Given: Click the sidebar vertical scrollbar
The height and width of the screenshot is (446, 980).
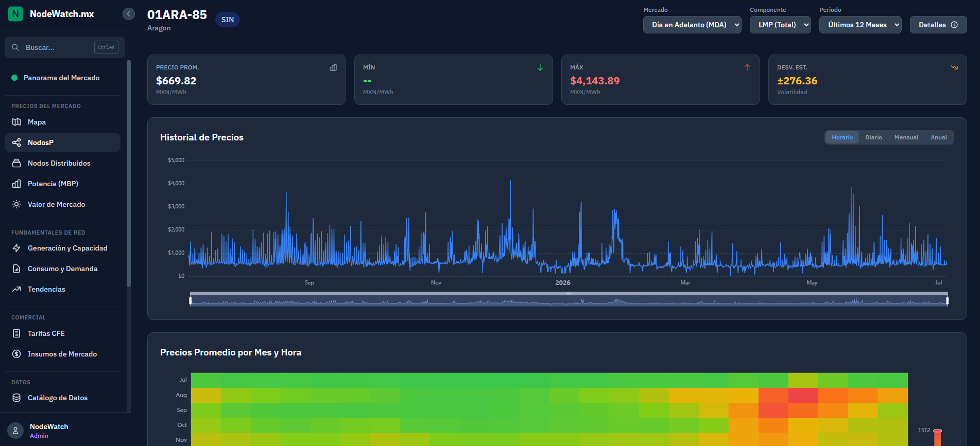Looking at the screenshot, I should tap(129, 173).
